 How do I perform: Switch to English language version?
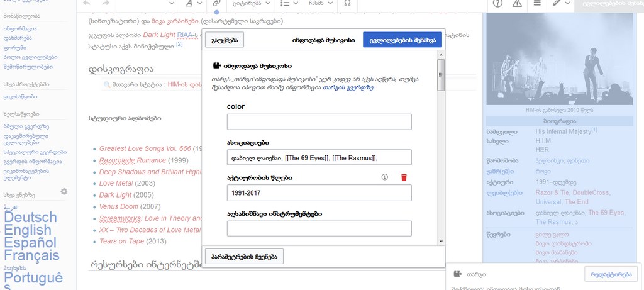pos(28,230)
